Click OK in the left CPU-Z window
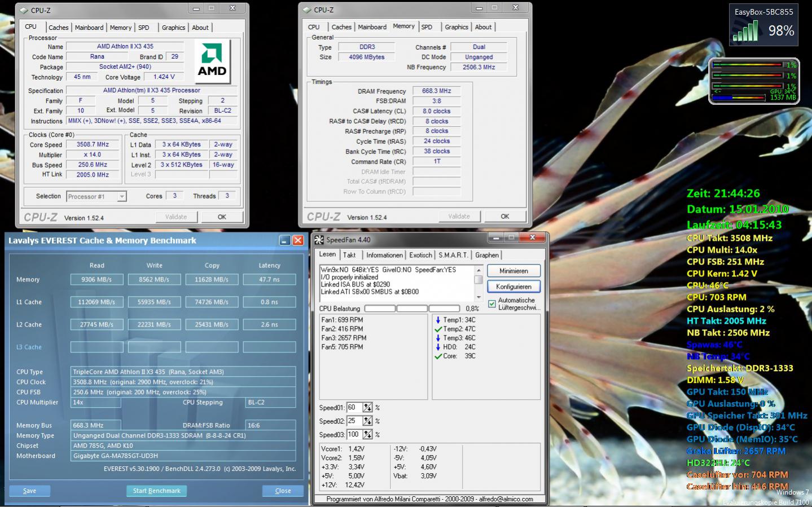 click(222, 217)
